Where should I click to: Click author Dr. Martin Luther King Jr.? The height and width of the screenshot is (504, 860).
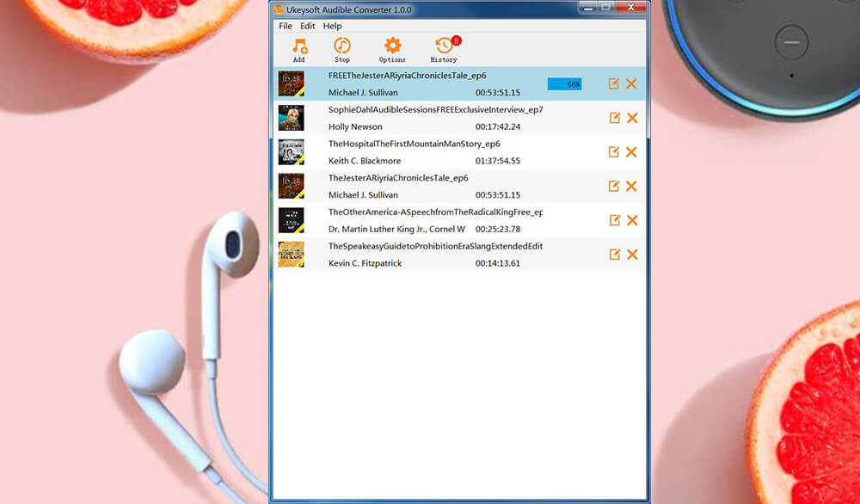pos(396,230)
